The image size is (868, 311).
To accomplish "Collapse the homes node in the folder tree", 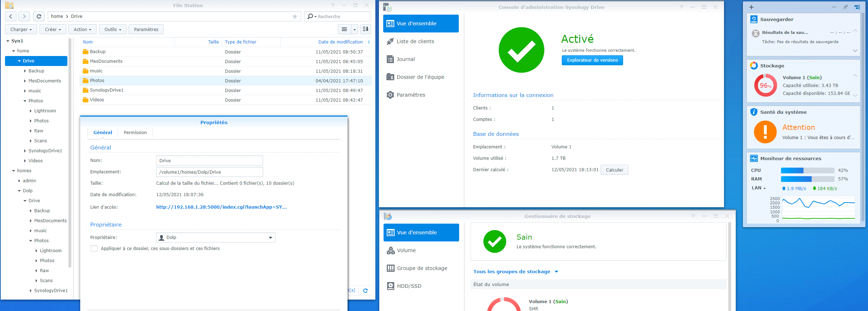I will [14, 171].
